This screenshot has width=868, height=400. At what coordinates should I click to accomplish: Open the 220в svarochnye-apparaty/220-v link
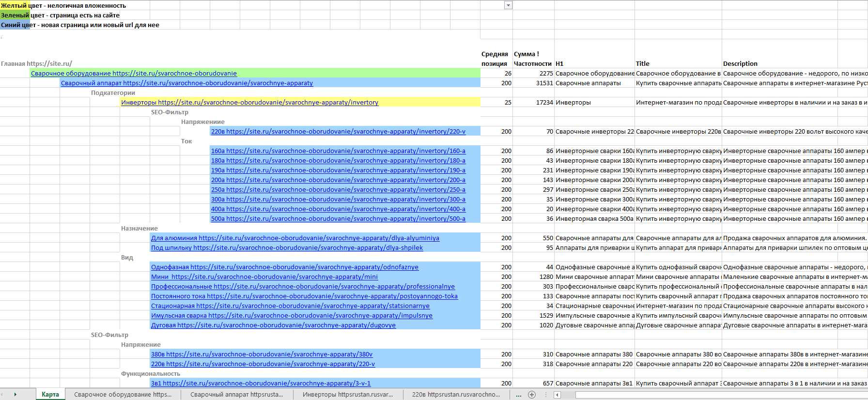click(263, 364)
